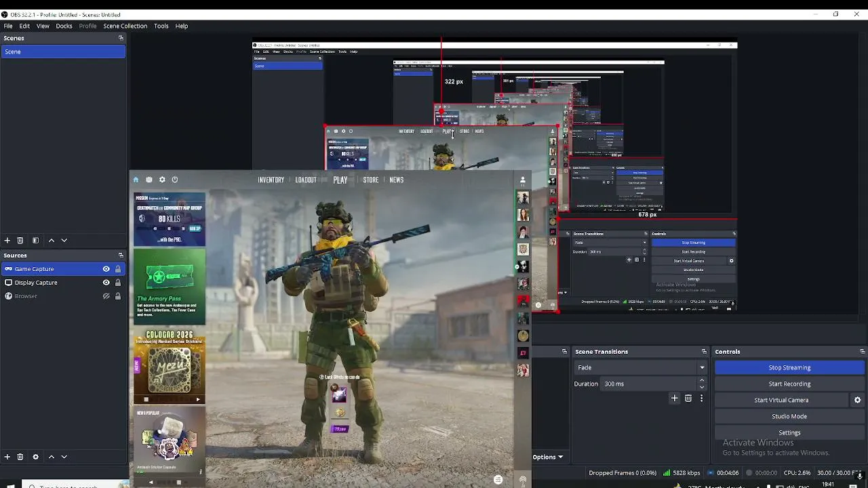This screenshot has height=488, width=868.
Task: Toggle lock on Display Capture source
Action: coord(118,283)
